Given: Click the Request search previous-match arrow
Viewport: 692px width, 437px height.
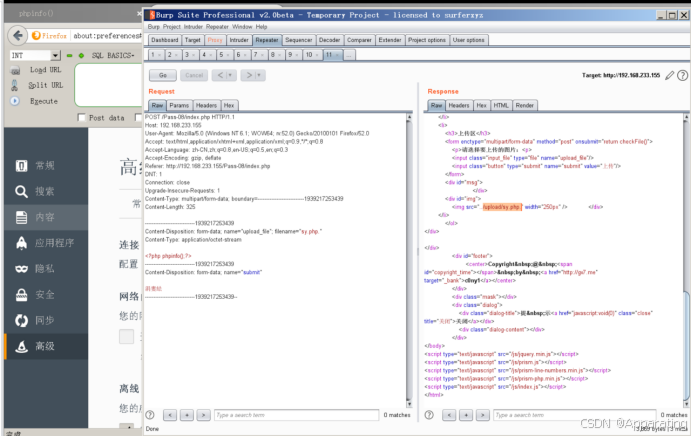Looking at the screenshot, I should (170, 415).
